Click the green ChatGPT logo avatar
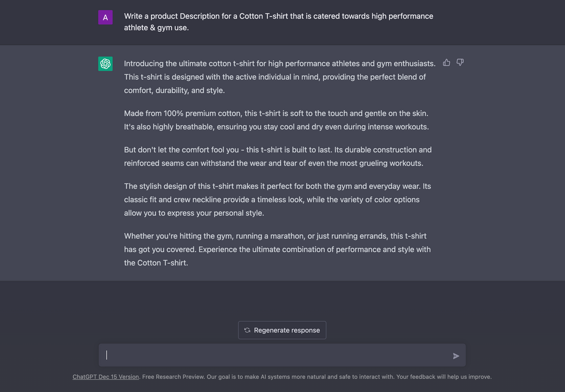 106,64
